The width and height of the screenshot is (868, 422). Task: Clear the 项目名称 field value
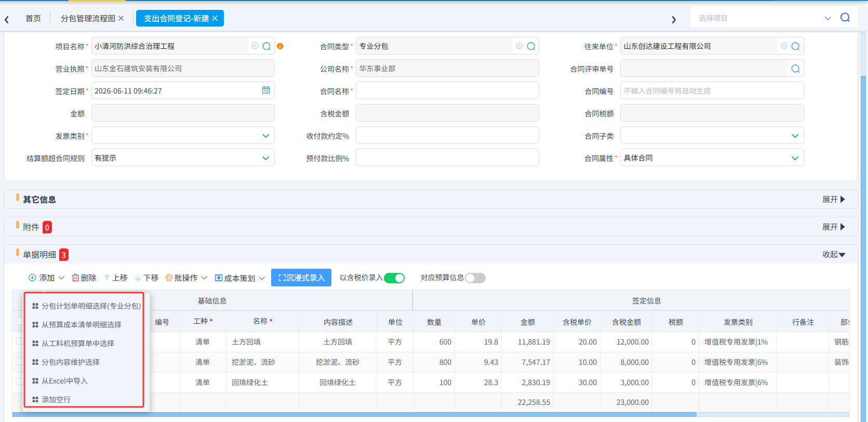pos(255,46)
